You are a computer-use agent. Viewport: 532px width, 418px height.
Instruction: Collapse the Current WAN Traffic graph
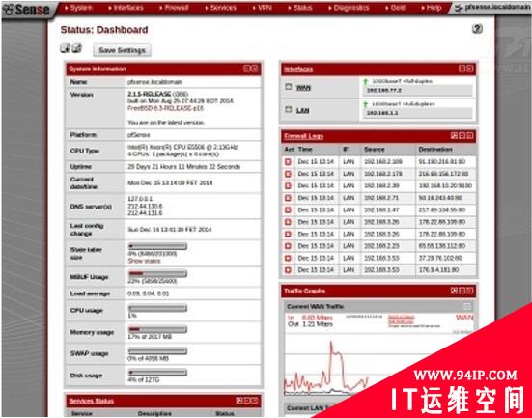[x=467, y=306]
